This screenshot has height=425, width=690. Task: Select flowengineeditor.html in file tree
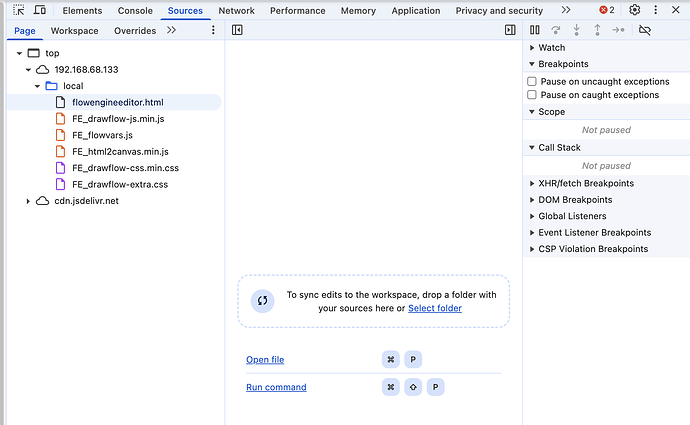click(x=117, y=103)
